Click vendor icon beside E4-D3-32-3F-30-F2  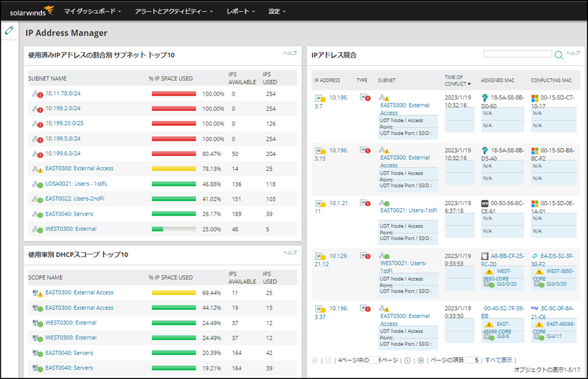click(535, 256)
